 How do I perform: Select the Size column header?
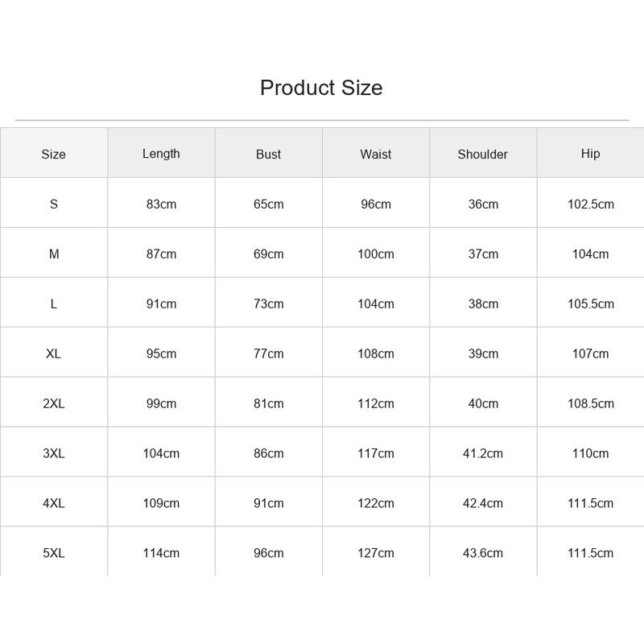[53, 154]
